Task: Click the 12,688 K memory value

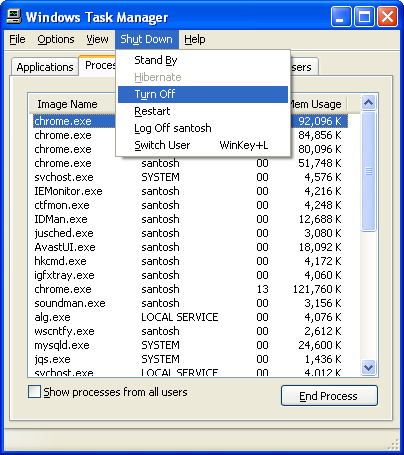Action: pos(320,219)
